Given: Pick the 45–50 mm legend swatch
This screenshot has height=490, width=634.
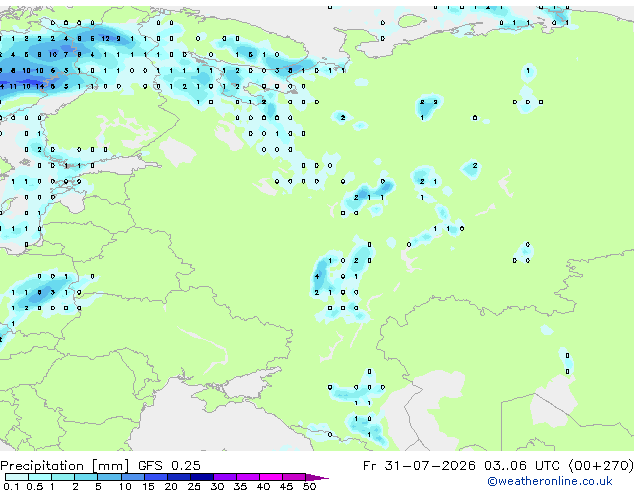Looking at the screenshot, I should pos(294,477).
